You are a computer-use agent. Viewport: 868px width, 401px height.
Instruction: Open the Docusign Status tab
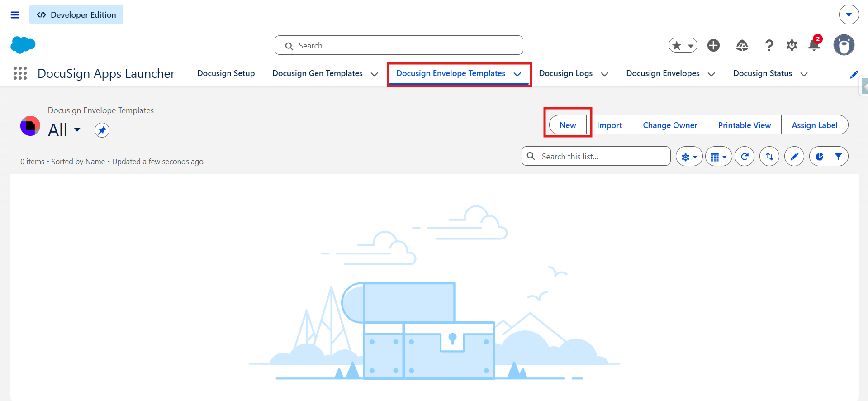coord(762,73)
